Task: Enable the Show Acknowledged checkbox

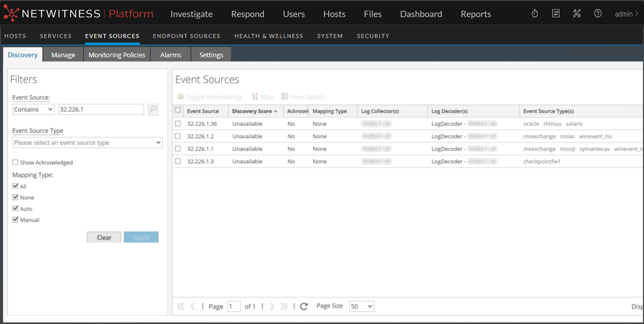Action: coord(16,163)
